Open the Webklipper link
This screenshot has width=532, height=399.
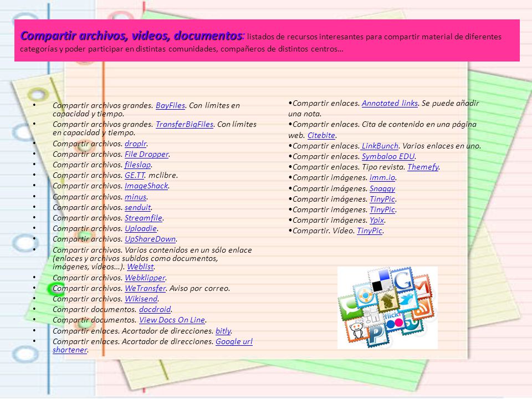[145, 278]
